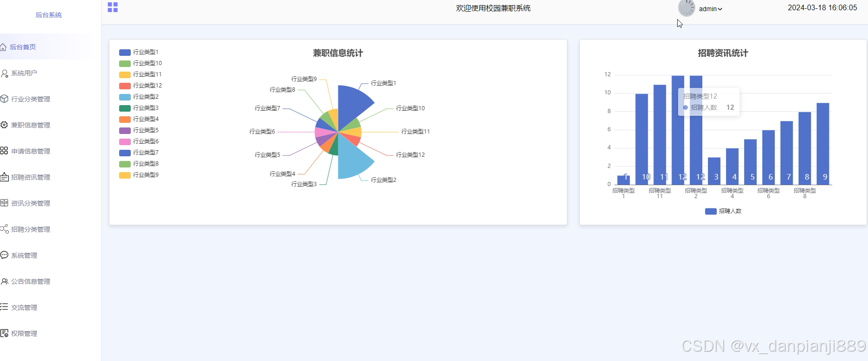Toggle legend entry 行业类型5
The width and height of the screenshot is (868, 361).
[139, 130]
